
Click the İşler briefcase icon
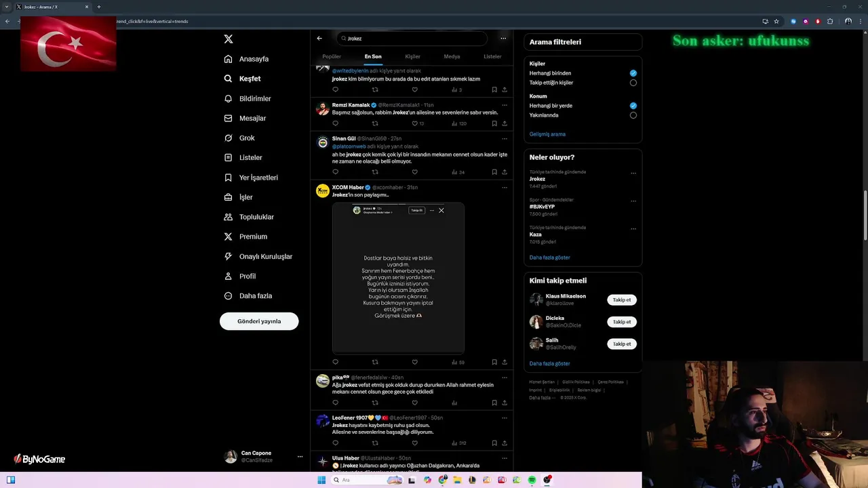pos(229,197)
